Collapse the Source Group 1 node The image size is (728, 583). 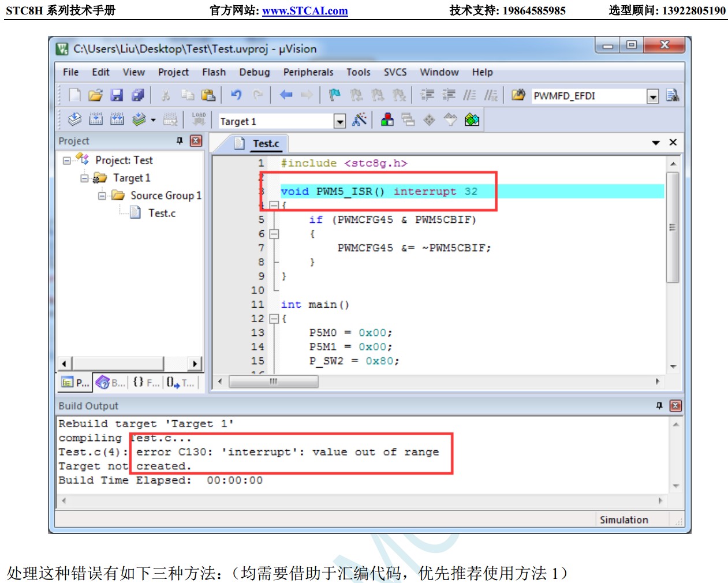[102, 196]
